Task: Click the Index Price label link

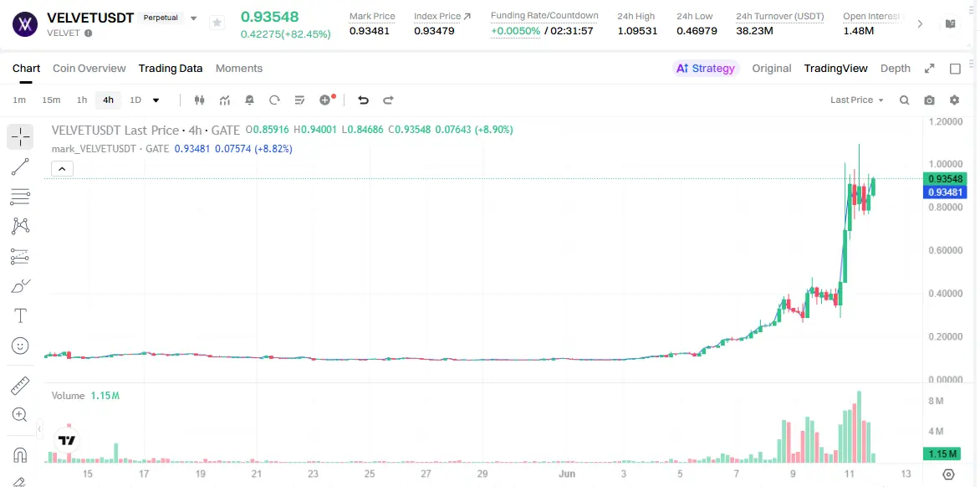Action: point(442,16)
